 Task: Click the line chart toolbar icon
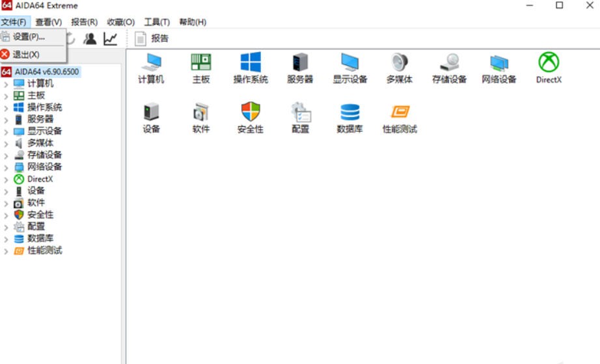pyautogui.click(x=111, y=38)
